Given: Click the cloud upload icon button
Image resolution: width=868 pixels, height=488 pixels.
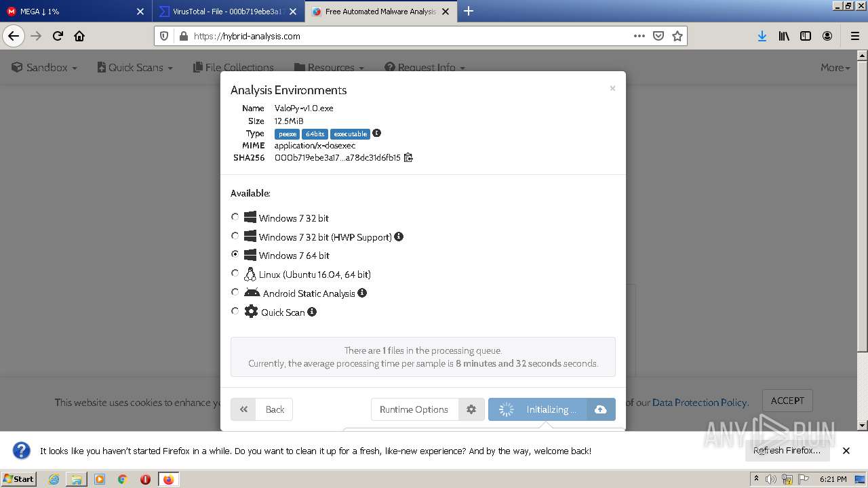Looking at the screenshot, I should pos(601,409).
